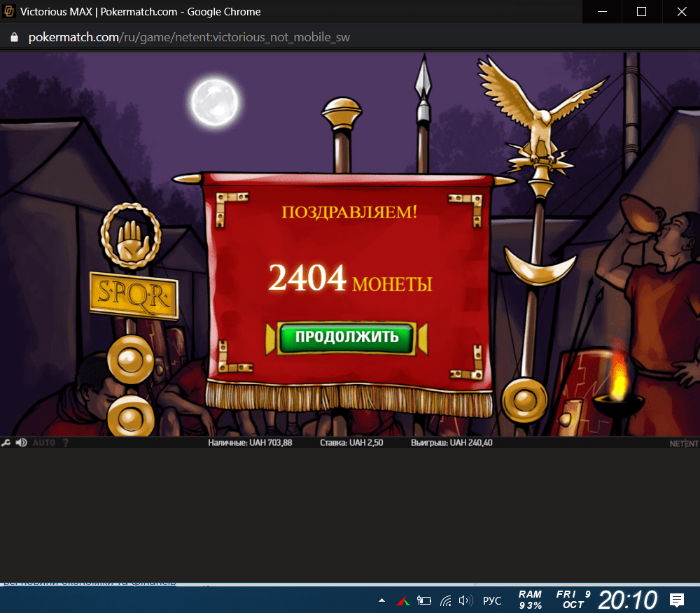
Task: Click the Наличные UAH 703,88 balance text
Action: pos(250,442)
